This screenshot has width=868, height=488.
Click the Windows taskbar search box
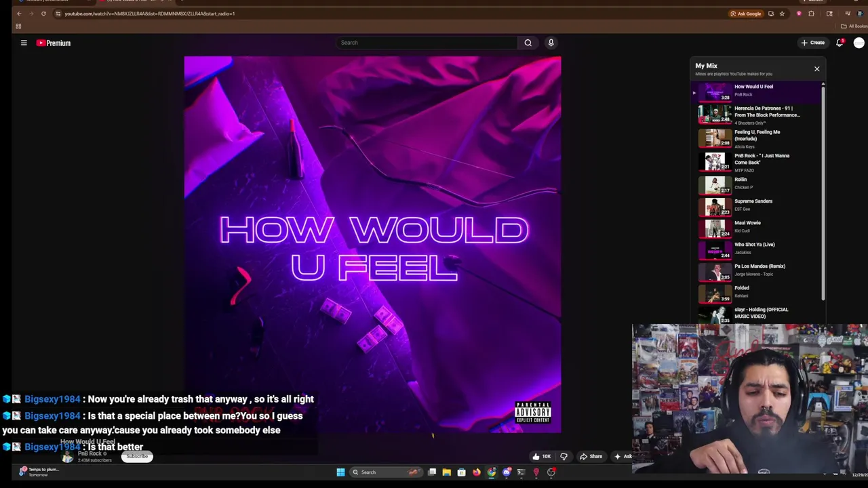pyautogui.click(x=385, y=472)
